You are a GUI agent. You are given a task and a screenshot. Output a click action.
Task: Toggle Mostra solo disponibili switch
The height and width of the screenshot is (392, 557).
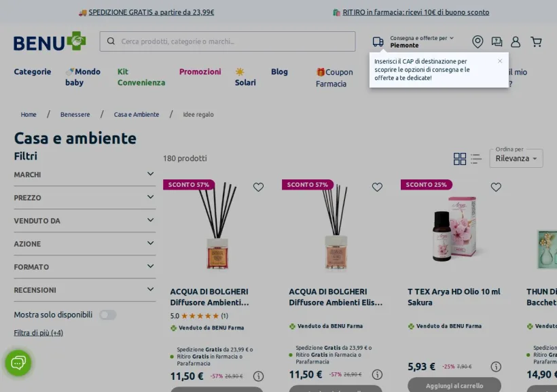107,315
